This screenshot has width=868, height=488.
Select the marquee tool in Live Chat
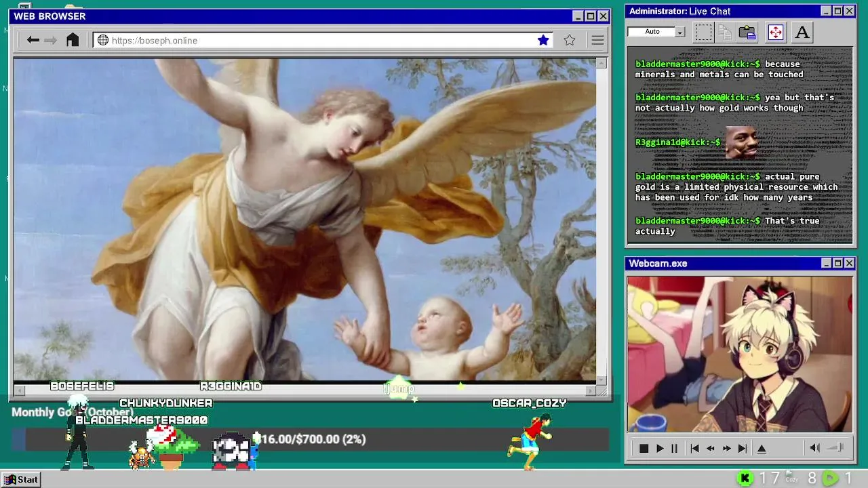coord(704,32)
